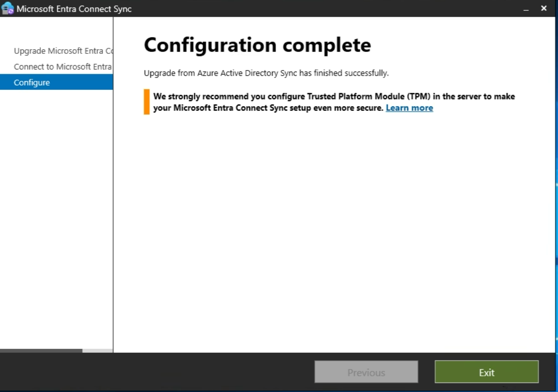Close the Microsoft Entra Connect Sync window
Image resolution: width=558 pixels, height=392 pixels.
[543, 8]
